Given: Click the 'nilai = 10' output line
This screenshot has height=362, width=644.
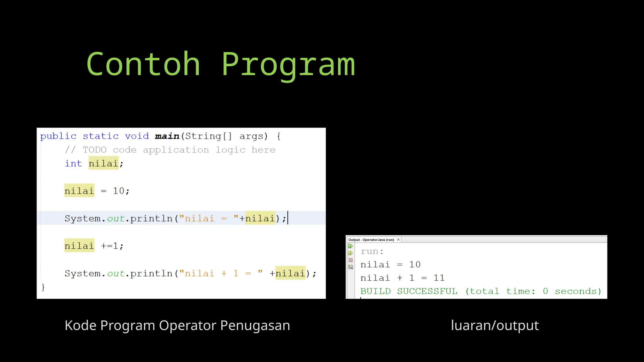Looking at the screenshot, I should (x=390, y=265).
